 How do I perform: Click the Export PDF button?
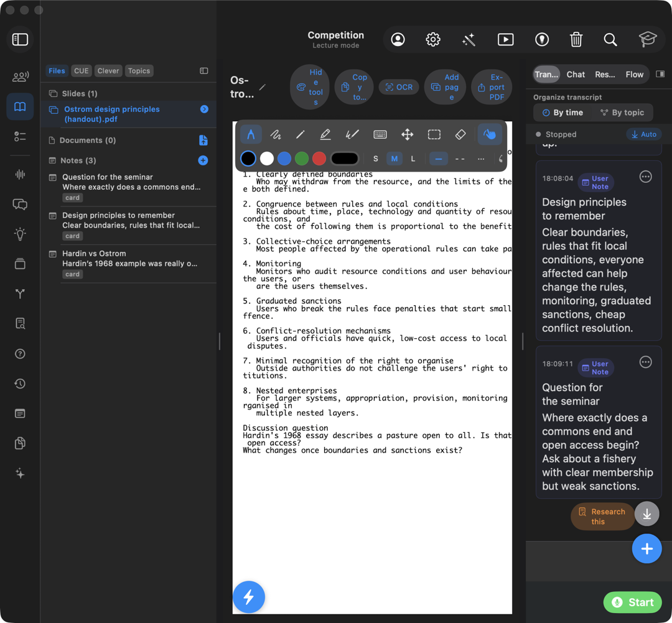pyautogui.click(x=492, y=87)
